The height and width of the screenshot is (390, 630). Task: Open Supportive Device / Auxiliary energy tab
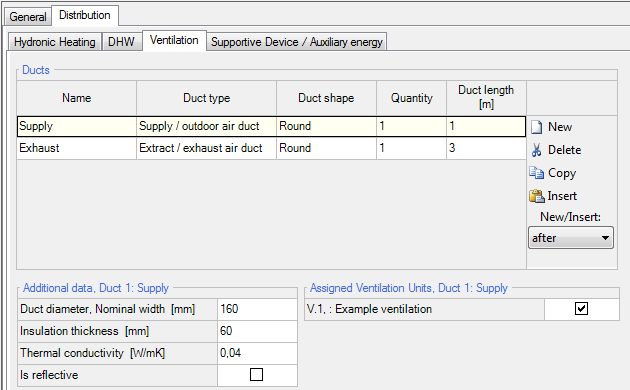297,42
